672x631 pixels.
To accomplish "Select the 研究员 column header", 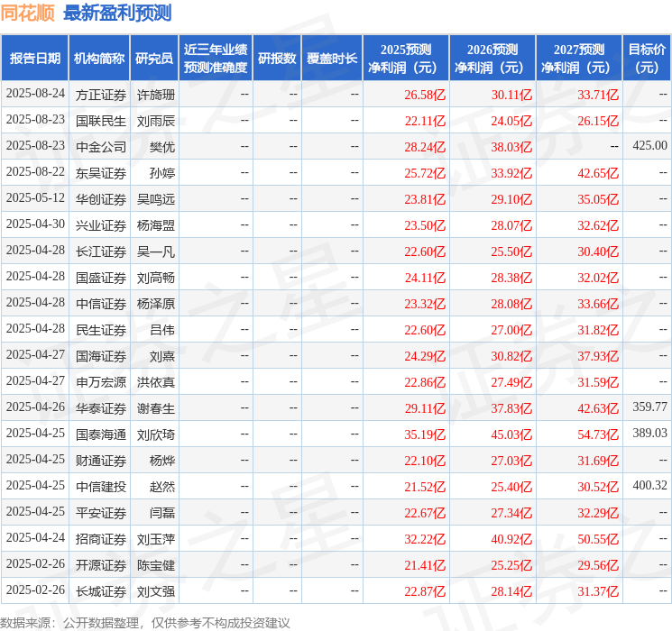I will (154, 58).
